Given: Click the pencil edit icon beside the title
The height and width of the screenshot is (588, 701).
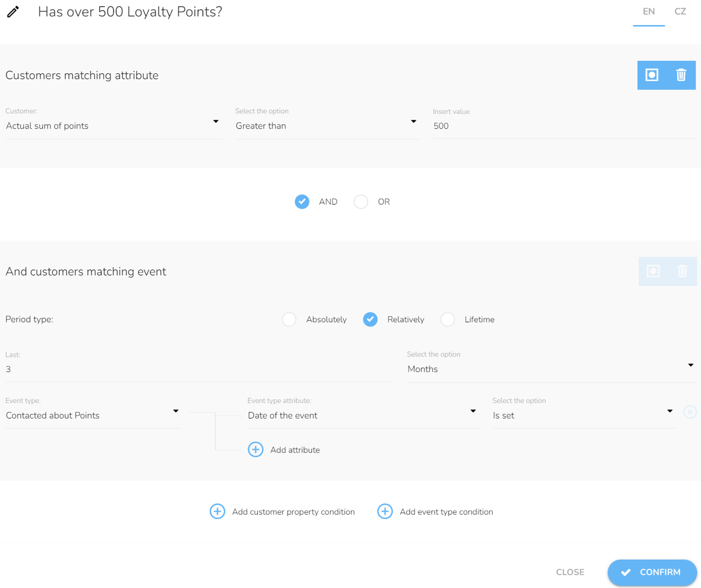Looking at the screenshot, I should coord(13,12).
